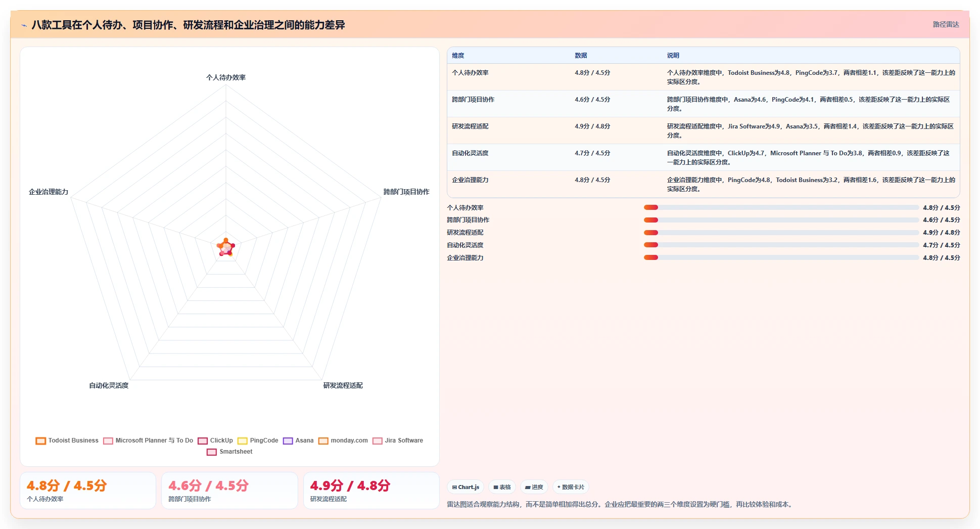Click the Smartsheet legend label
The width and height of the screenshot is (980, 529).
coord(236,452)
